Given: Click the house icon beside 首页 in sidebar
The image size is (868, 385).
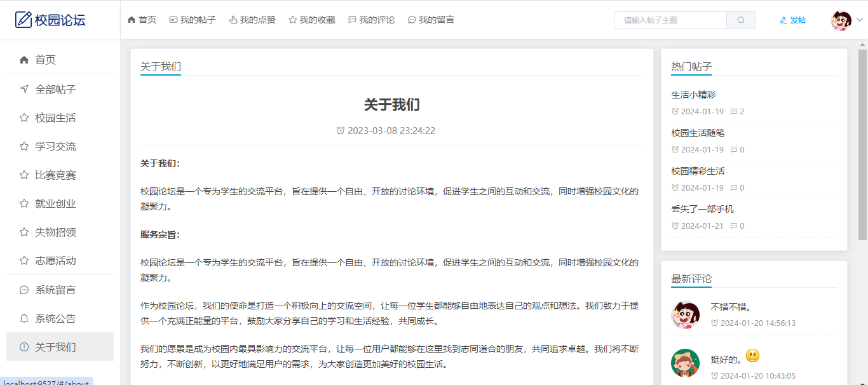Looking at the screenshot, I should pos(24,60).
